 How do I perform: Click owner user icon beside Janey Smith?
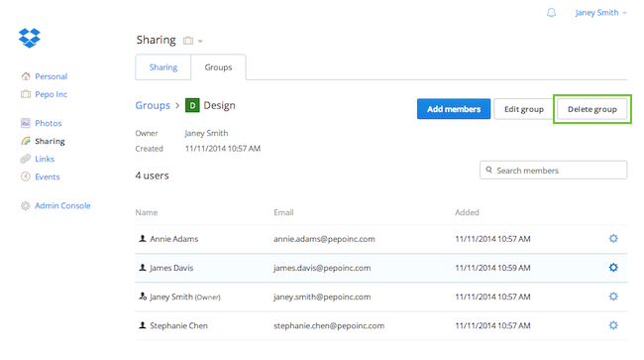[x=143, y=297]
